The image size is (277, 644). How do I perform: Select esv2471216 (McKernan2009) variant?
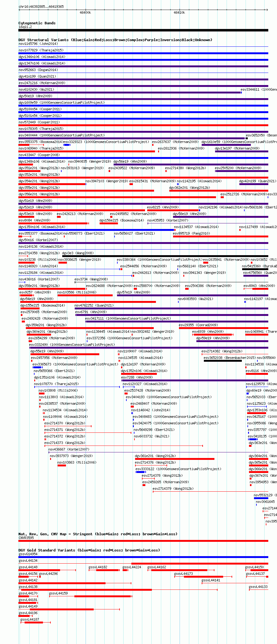pyautogui.click(x=42, y=83)
